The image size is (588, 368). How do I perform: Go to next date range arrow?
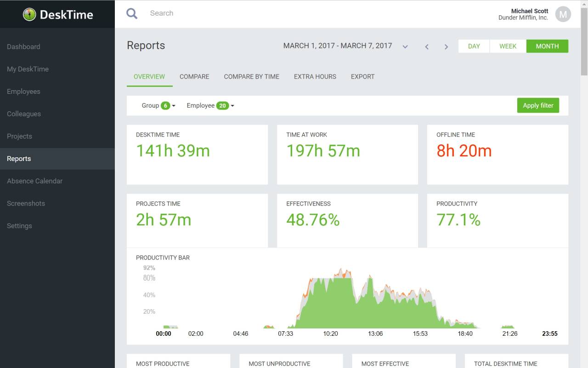446,46
